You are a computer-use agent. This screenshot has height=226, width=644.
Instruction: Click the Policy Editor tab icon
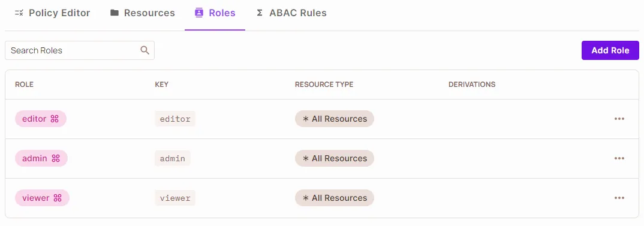tap(19, 13)
